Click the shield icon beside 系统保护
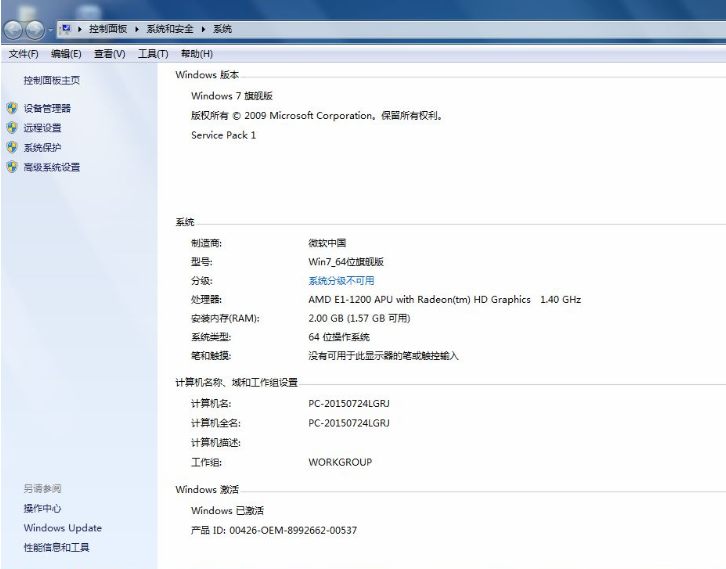Viewport: 726px width, 569px height. 12,147
